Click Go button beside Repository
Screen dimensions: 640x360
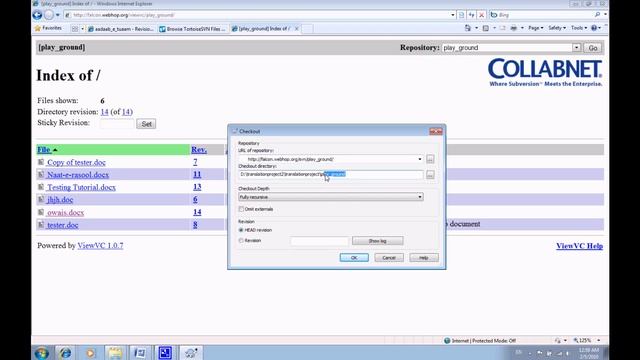coord(593,48)
